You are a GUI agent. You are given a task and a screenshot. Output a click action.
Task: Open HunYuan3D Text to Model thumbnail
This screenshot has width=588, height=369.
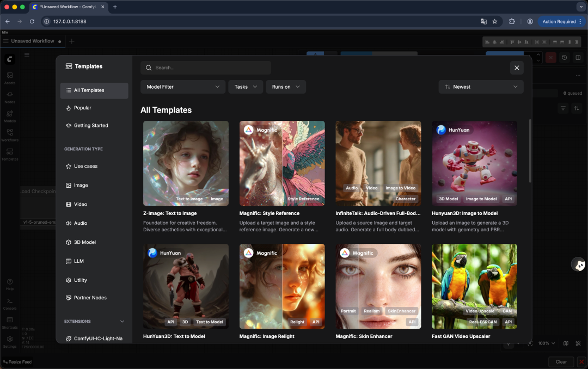click(x=186, y=286)
